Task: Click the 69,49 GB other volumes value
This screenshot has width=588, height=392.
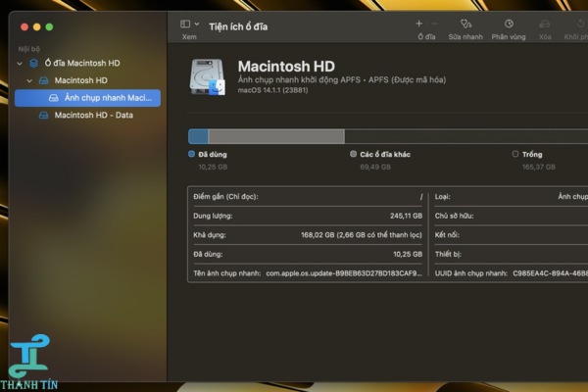Action: [375, 167]
